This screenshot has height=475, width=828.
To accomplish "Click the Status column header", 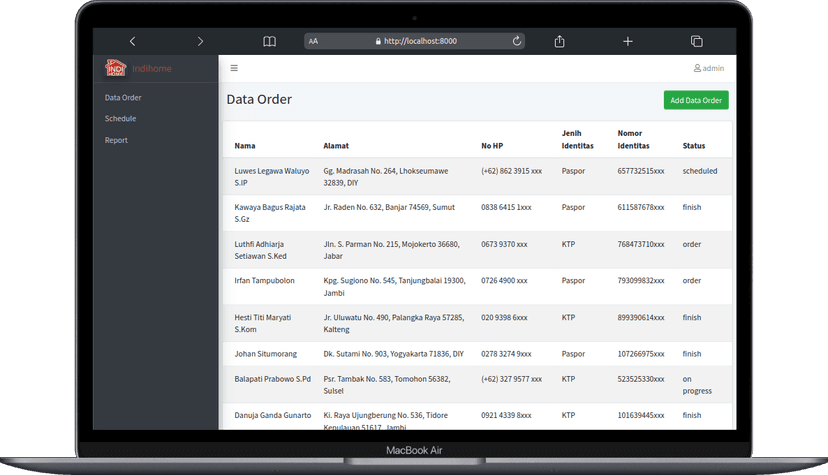I will click(x=693, y=146).
